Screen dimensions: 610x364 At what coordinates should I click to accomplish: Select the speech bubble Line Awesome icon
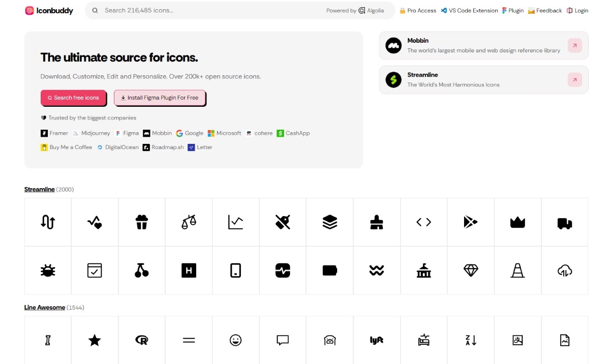(x=283, y=340)
